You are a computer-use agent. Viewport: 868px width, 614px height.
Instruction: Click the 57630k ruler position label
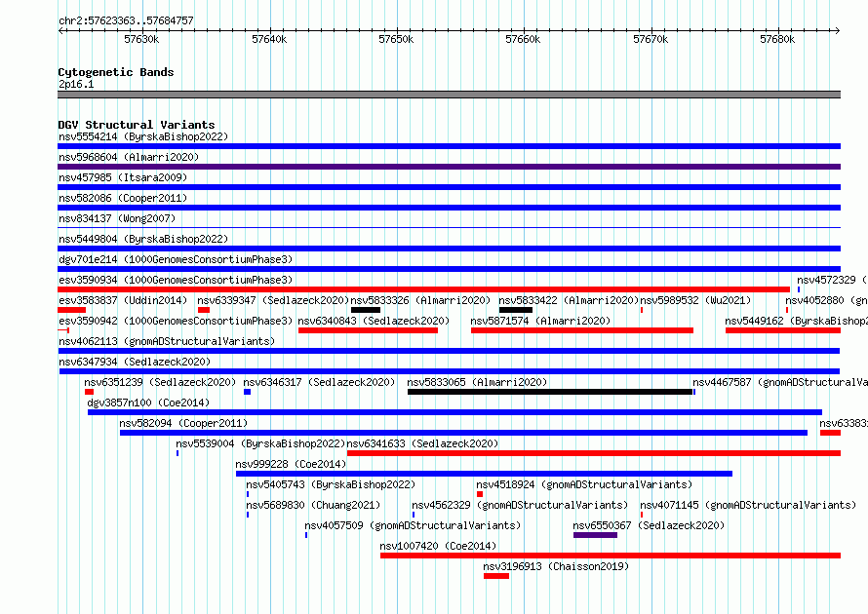coord(141,39)
